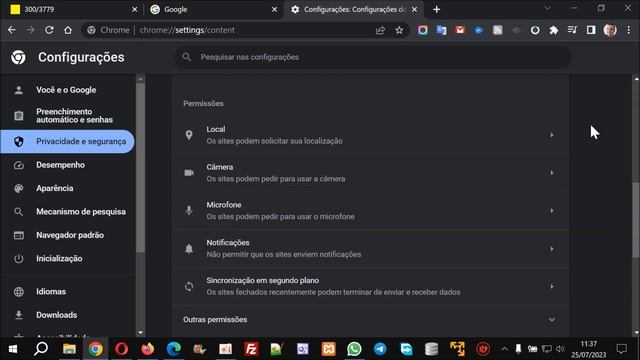Click the sidebar scroll down arrow
This screenshot has width=640, height=360.
click(x=140, y=333)
